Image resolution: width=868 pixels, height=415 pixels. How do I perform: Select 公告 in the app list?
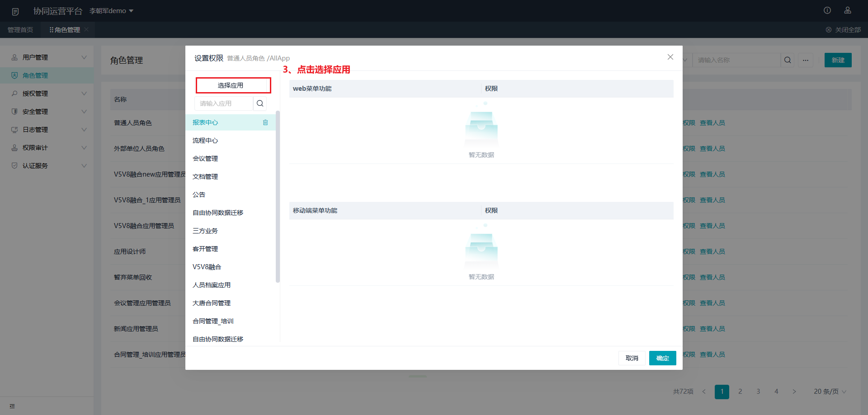[231, 195]
